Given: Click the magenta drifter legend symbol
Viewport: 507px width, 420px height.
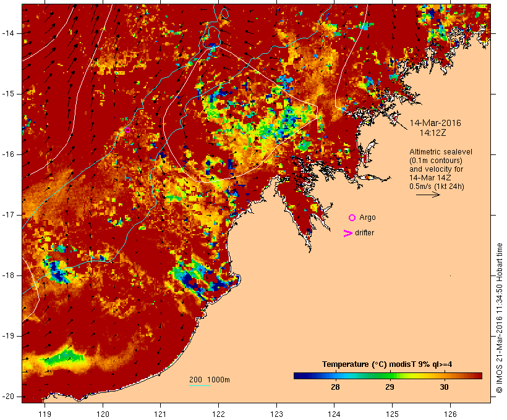Looking at the screenshot, I should click(x=347, y=233).
